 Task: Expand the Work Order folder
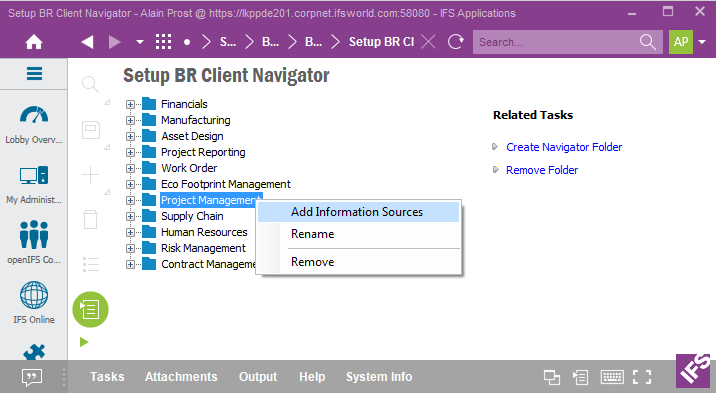click(x=130, y=168)
